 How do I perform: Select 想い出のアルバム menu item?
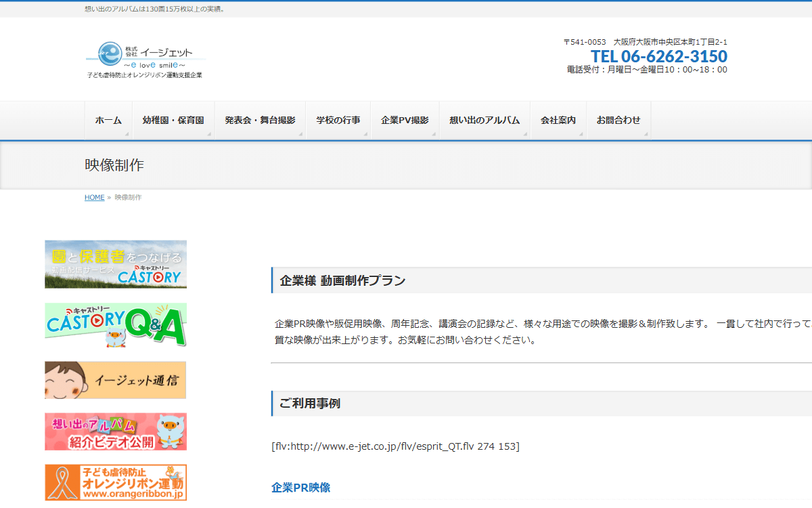pyautogui.click(x=484, y=121)
